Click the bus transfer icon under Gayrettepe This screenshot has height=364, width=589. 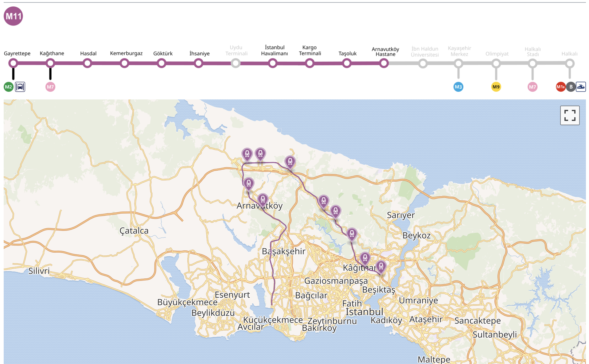pos(20,87)
